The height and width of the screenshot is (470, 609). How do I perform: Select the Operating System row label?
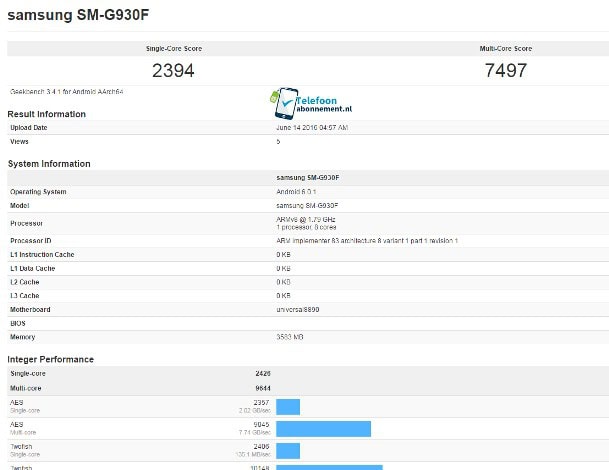[x=38, y=191]
